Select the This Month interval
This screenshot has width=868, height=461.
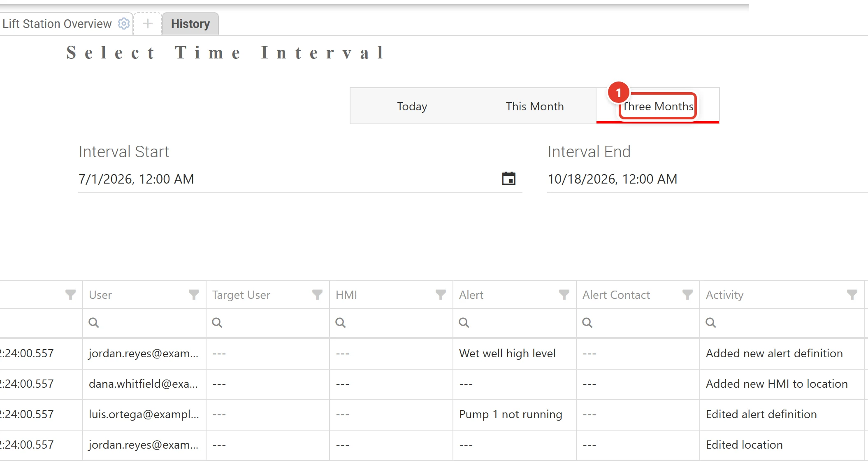tap(535, 106)
